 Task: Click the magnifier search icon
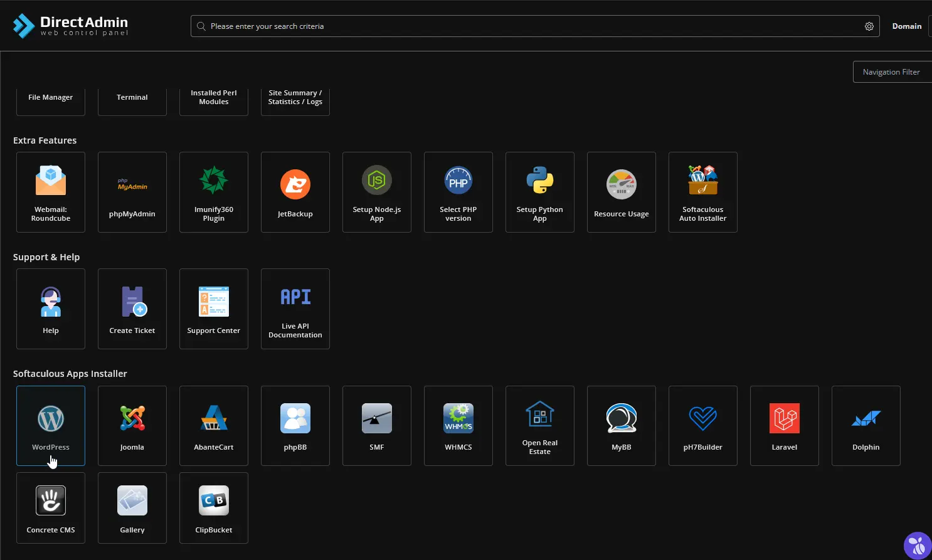(201, 26)
